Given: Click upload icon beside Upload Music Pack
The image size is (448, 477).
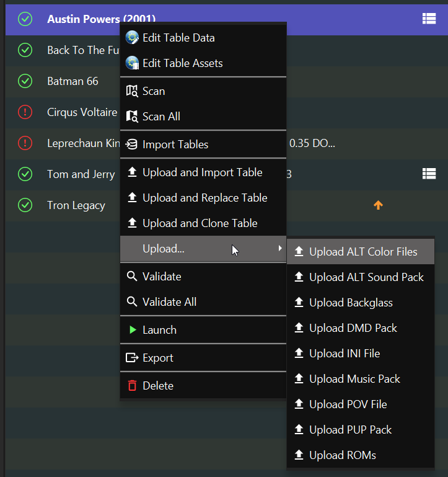Looking at the screenshot, I should pyautogui.click(x=299, y=378).
